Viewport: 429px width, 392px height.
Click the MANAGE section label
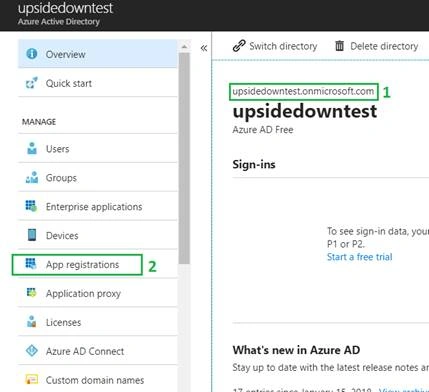click(39, 122)
